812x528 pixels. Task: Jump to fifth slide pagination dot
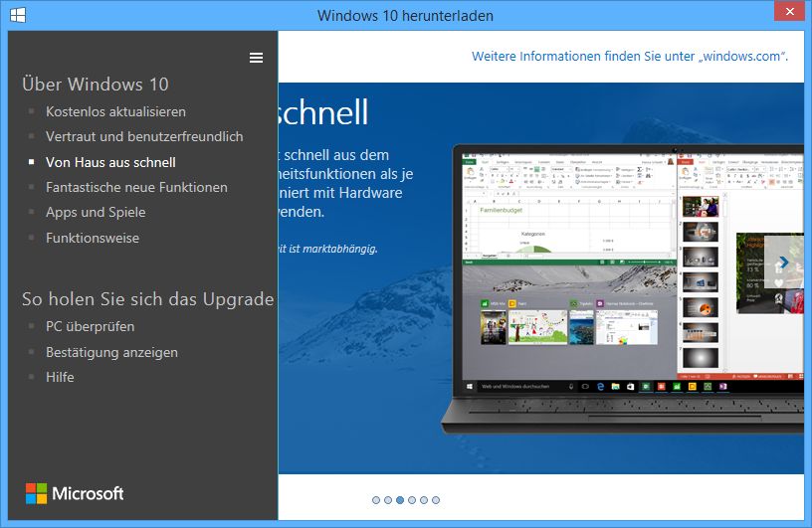(x=424, y=500)
